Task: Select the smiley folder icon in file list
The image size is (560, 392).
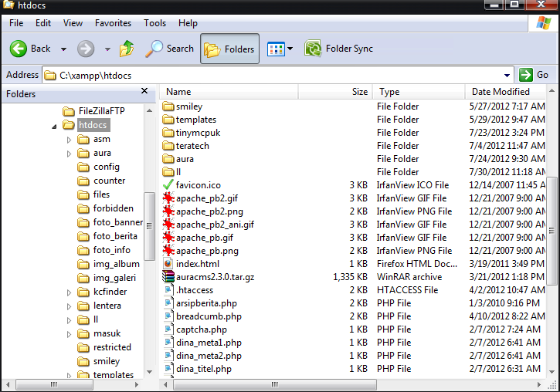Action: pyautogui.click(x=168, y=106)
